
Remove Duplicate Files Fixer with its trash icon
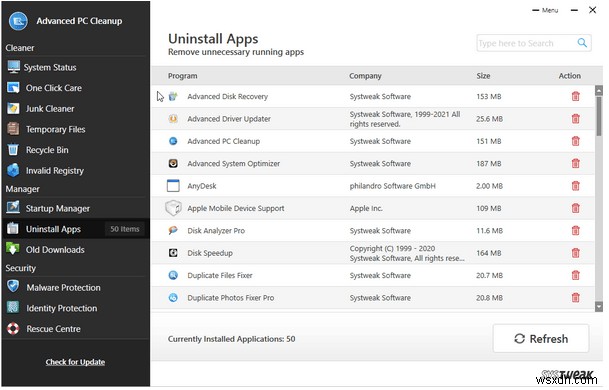[575, 275]
